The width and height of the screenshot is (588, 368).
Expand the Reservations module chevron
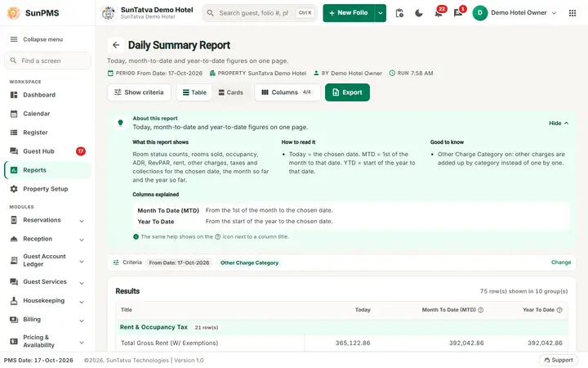coord(82,221)
